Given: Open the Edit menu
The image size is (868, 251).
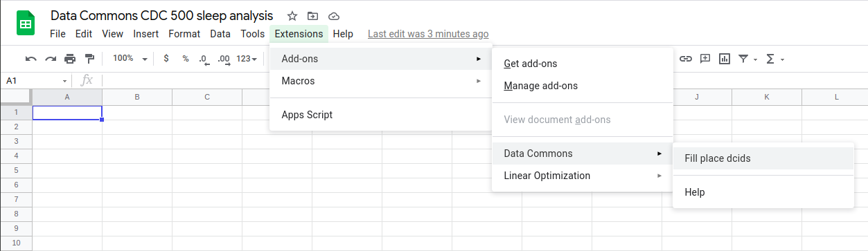Looking at the screenshot, I should pyautogui.click(x=84, y=34).
